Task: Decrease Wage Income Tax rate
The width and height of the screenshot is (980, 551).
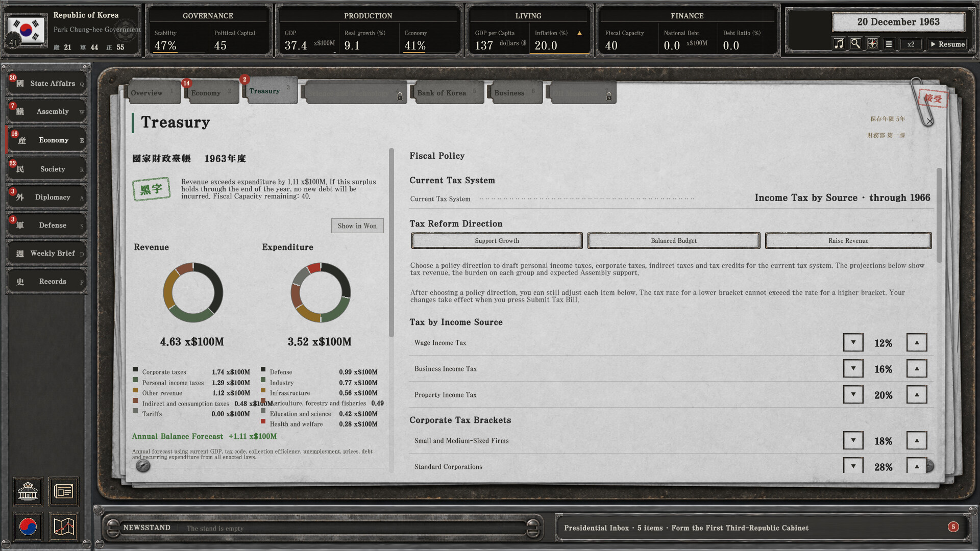Action: [x=853, y=343]
